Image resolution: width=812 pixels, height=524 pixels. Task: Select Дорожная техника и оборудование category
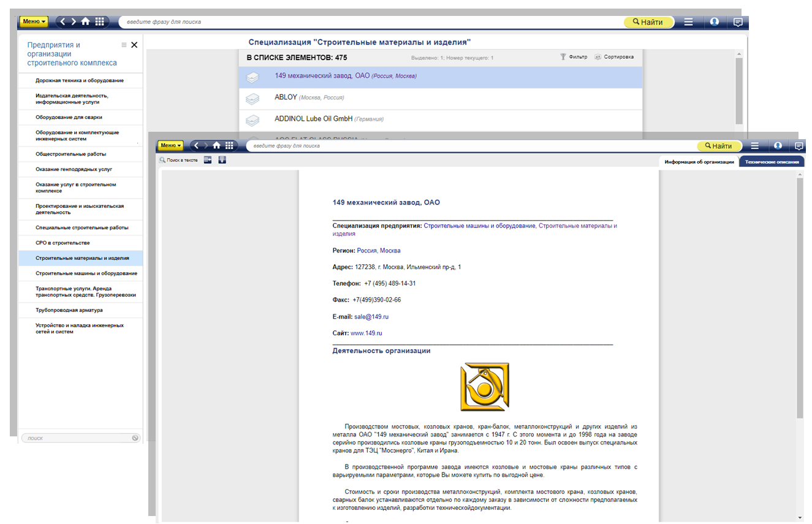[80, 80]
